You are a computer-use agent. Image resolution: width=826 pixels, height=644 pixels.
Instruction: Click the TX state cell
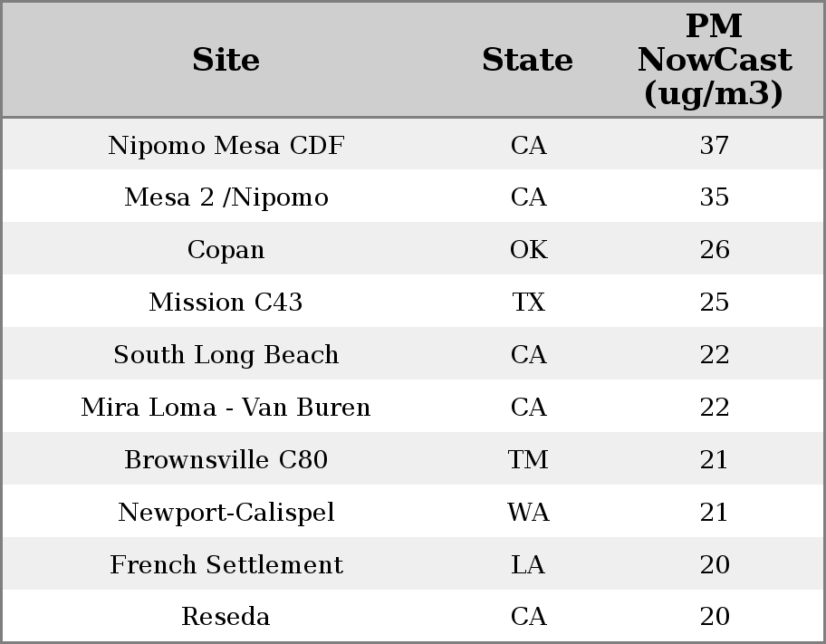528,303
